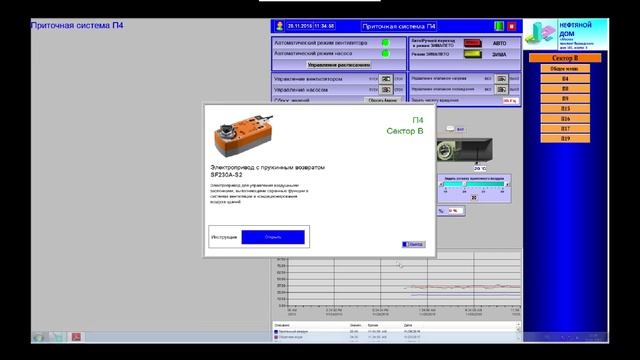Click the supply air temperature setpoint slider
The width and height of the screenshot is (640, 360).
coord(474,184)
